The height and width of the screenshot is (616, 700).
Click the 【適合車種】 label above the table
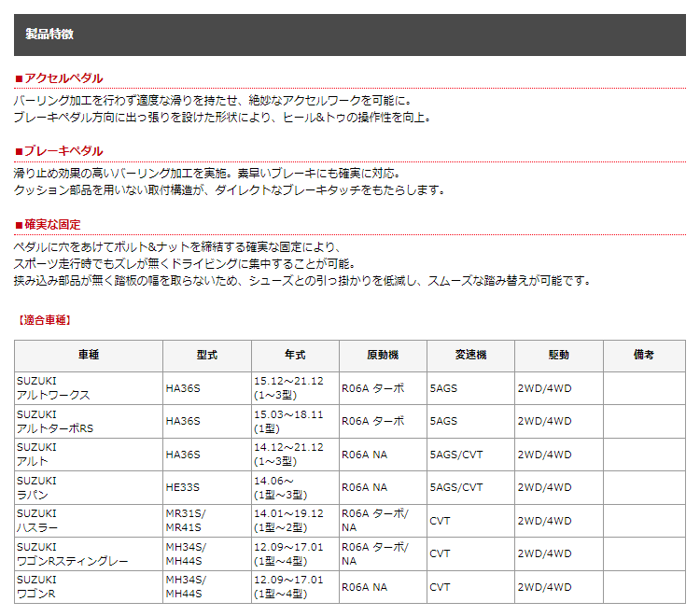[x=45, y=319]
